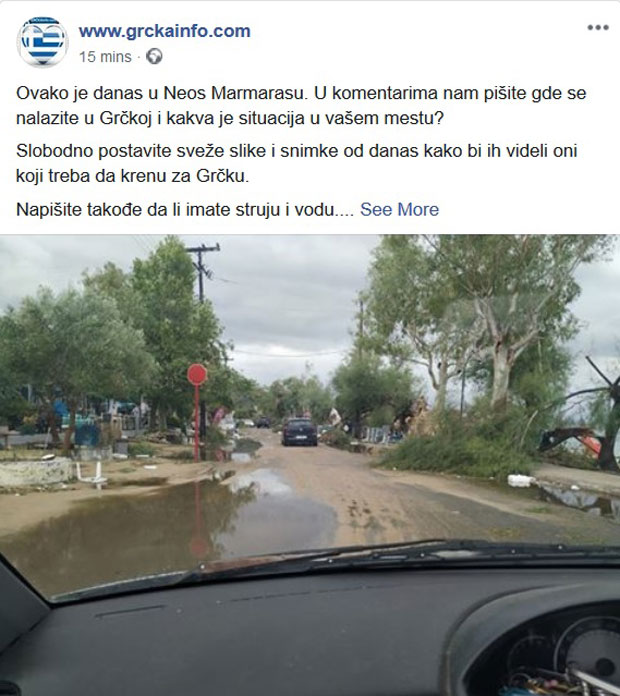Image resolution: width=620 pixels, height=696 pixels.
Task: Click the line "Napišite takođe da li imate struju"
Action: click(x=185, y=210)
